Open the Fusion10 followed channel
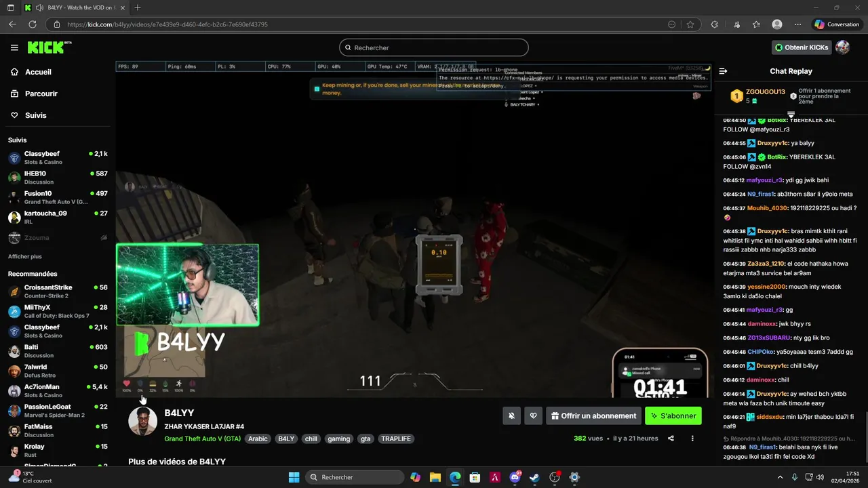 (58, 197)
